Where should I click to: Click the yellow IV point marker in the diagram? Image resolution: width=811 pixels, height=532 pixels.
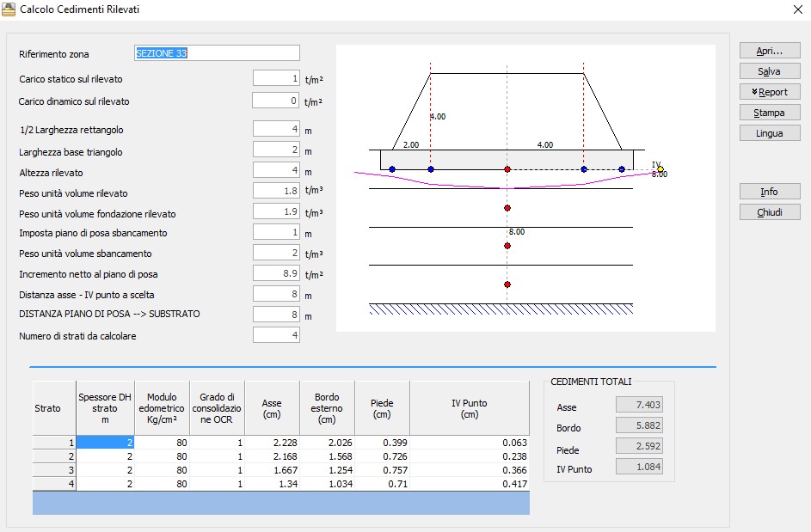click(x=660, y=169)
